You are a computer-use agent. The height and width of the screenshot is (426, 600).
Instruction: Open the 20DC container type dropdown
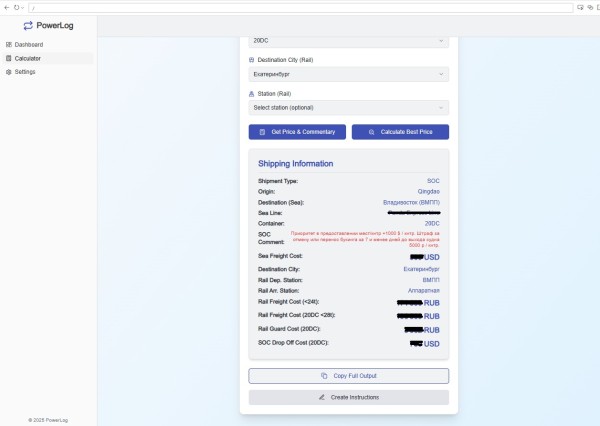[349, 41]
